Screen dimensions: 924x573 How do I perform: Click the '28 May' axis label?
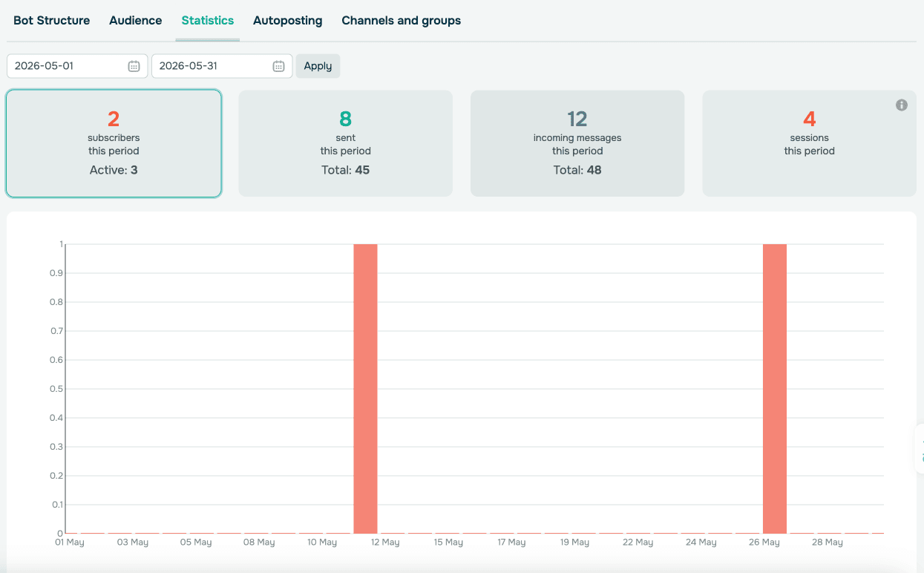pos(828,543)
